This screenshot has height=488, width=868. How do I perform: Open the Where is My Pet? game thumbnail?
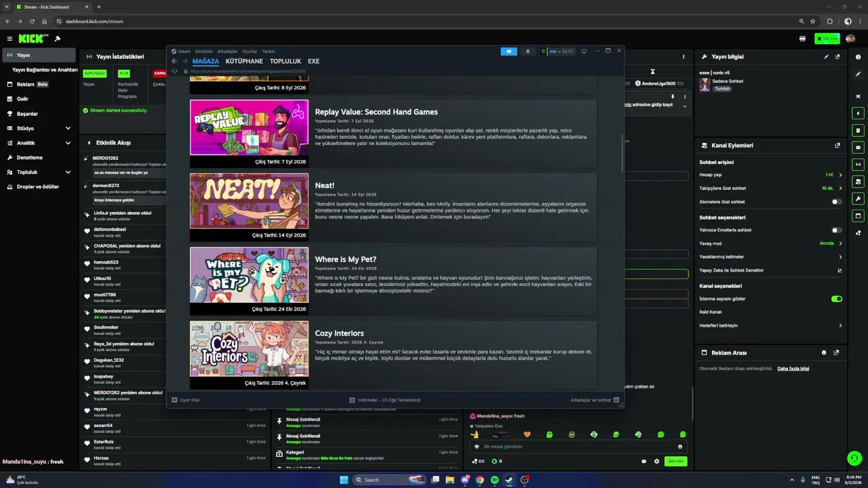coord(249,275)
